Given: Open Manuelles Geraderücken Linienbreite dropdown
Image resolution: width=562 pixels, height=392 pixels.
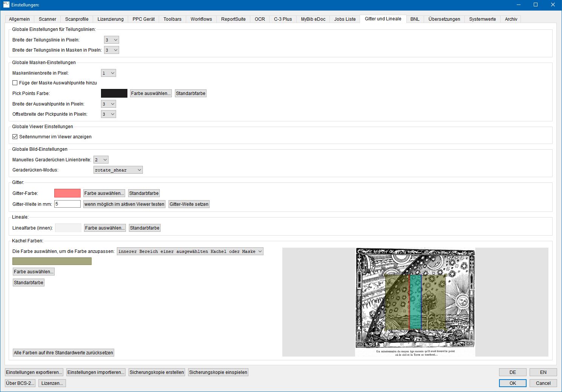Looking at the screenshot, I should click(101, 160).
